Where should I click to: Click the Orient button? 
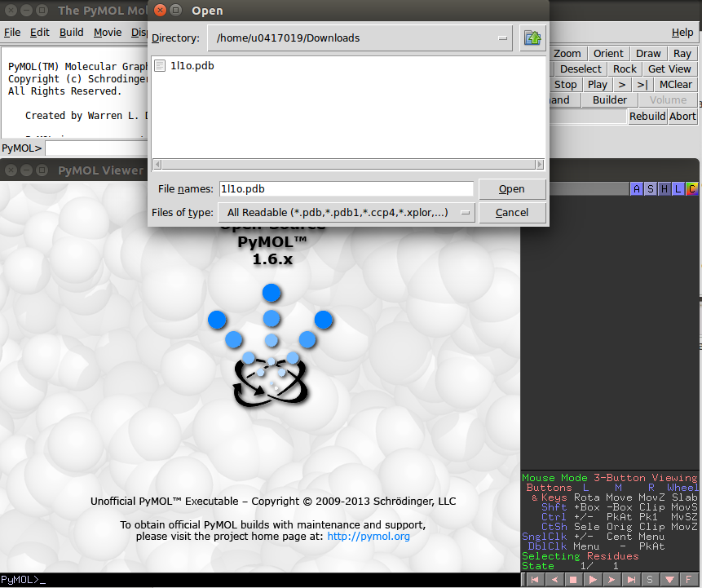(608, 54)
